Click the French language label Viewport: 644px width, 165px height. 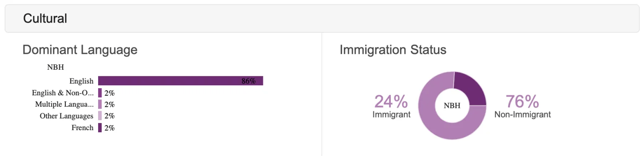point(82,128)
